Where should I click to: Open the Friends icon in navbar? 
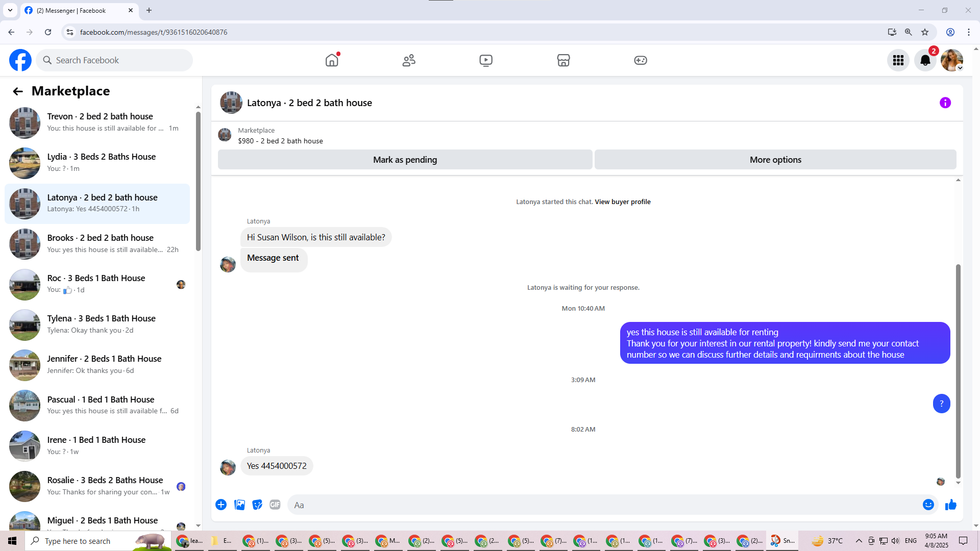(409, 60)
